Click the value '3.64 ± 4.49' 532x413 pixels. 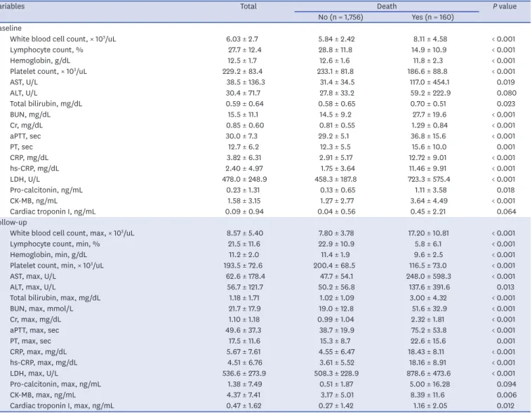tap(429, 201)
